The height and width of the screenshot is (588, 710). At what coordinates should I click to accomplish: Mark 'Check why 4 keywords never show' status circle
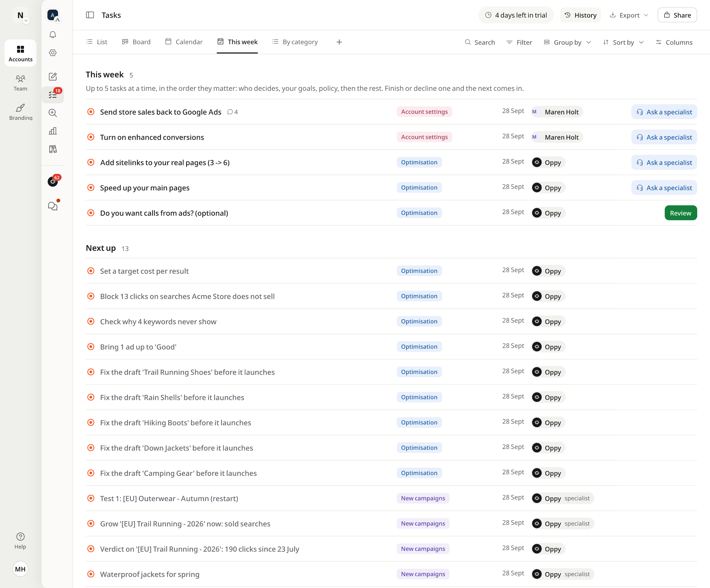point(91,321)
